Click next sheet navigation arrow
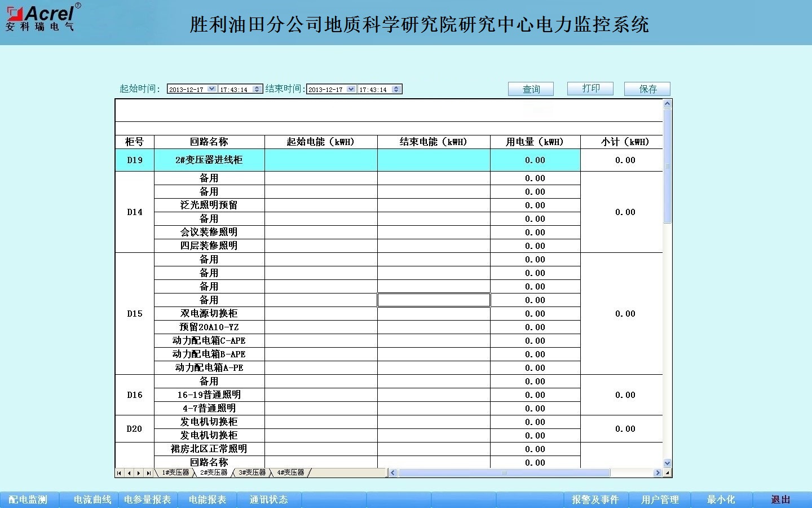The width and height of the screenshot is (812, 508). point(139,473)
